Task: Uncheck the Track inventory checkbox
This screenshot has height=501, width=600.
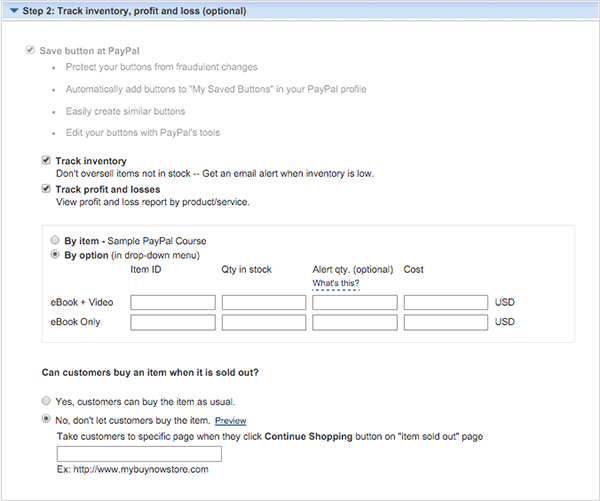Action: point(46,160)
